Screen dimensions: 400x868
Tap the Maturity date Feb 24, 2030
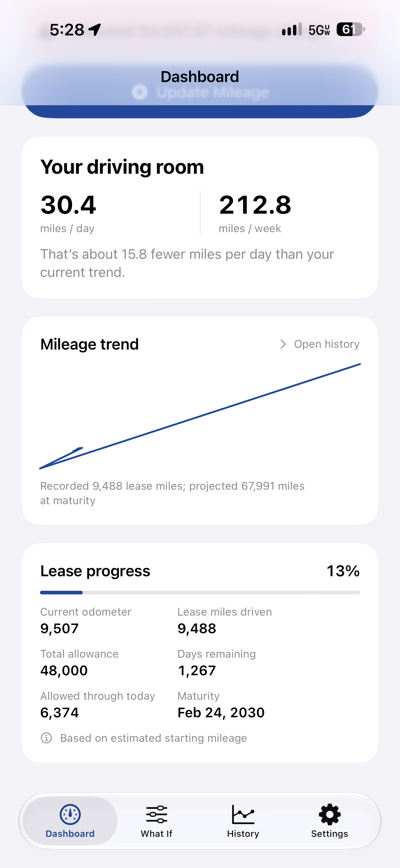(221, 713)
